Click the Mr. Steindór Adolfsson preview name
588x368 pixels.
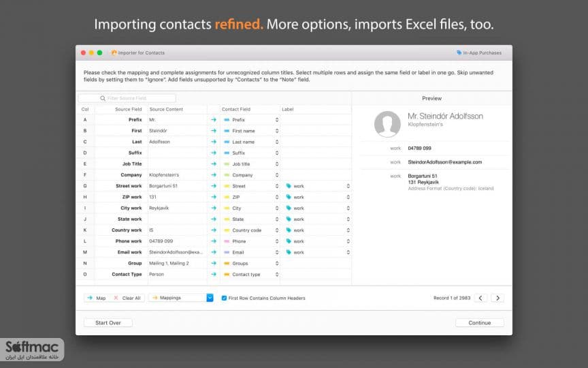445,116
